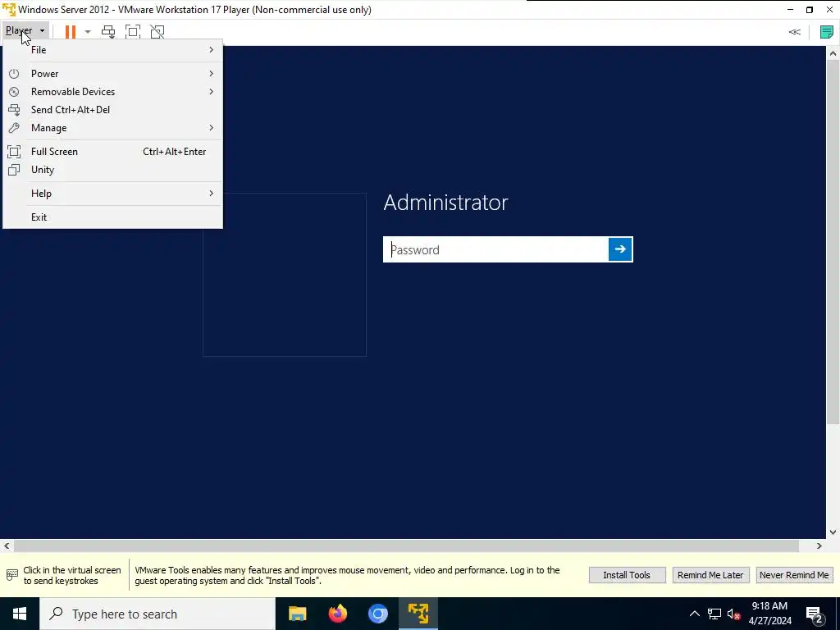
Task: Open the Player menu dropdown arrow
Action: pyautogui.click(x=43, y=31)
